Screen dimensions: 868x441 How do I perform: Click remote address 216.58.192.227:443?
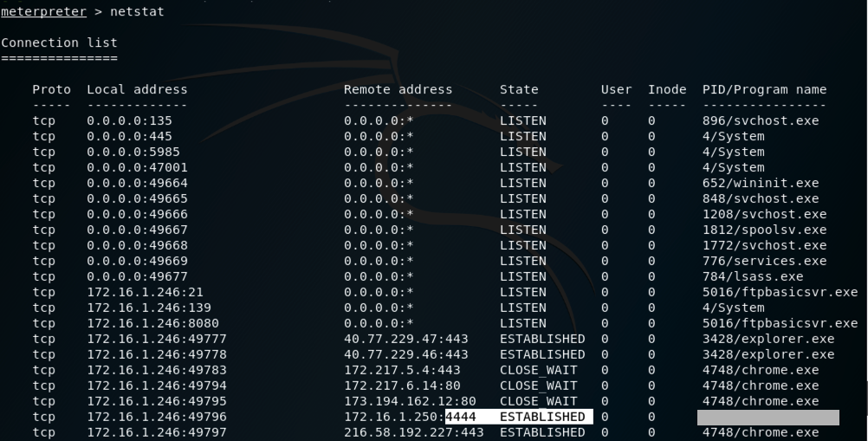pos(413,432)
